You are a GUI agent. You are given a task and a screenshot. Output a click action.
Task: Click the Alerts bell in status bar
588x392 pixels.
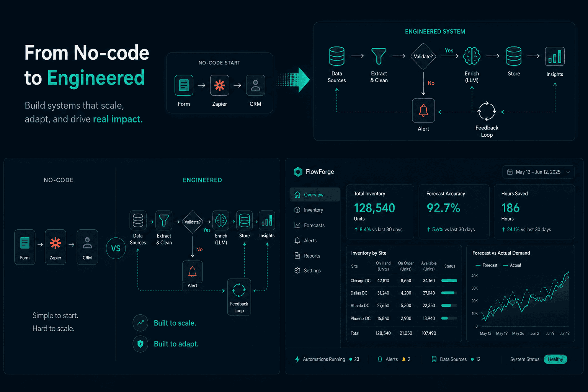pyautogui.click(x=380, y=359)
